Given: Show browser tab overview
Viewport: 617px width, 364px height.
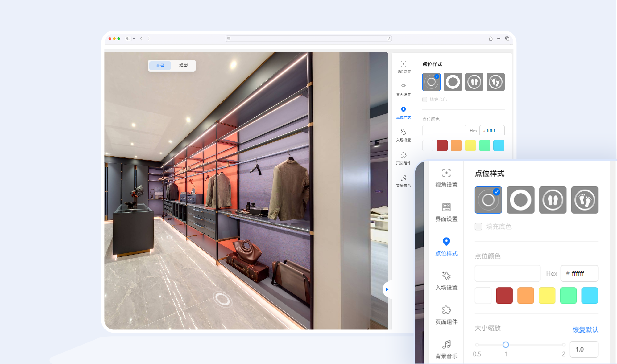Looking at the screenshot, I should [x=507, y=39].
